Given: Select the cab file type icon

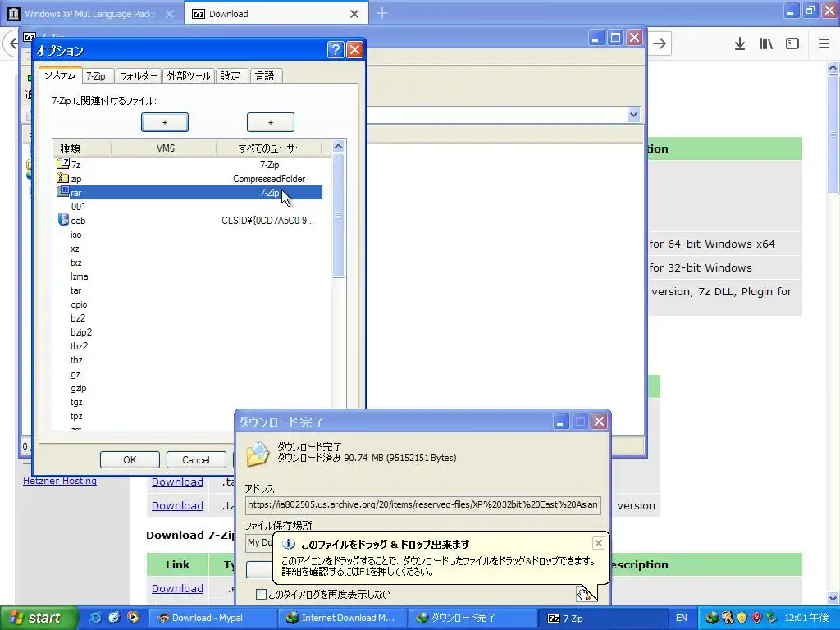Looking at the screenshot, I should [63, 220].
